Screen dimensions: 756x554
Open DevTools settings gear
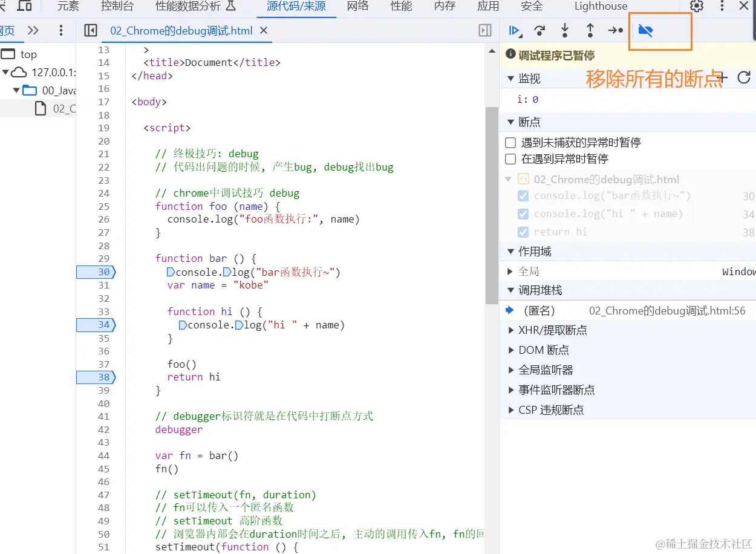click(x=697, y=6)
